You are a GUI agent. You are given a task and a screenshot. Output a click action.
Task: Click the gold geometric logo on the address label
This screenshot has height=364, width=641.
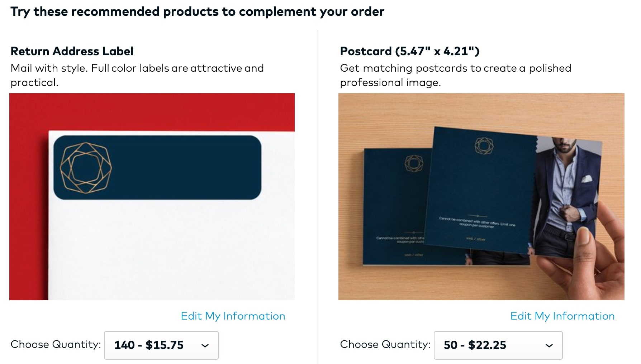pos(86,168)
